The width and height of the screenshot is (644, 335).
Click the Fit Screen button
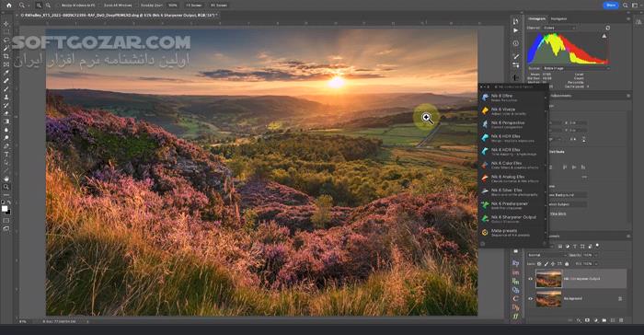(194, 6)
